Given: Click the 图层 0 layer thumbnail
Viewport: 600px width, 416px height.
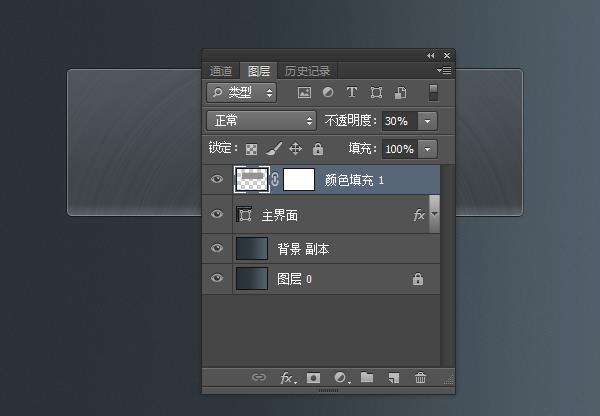Looking at the screenshot, I should [252, 278].
